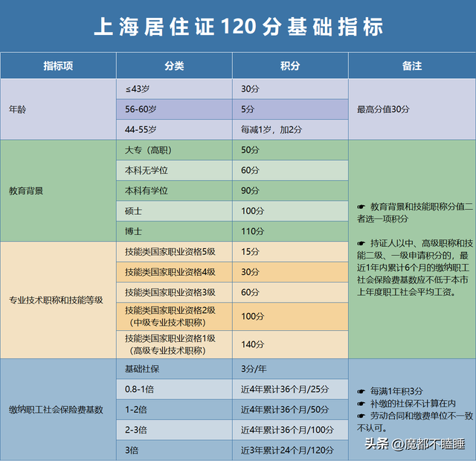Screen dimensions: 476x461
Task: Select 技能类国家职业资格5级 cell
Action: tap(174, 251)
